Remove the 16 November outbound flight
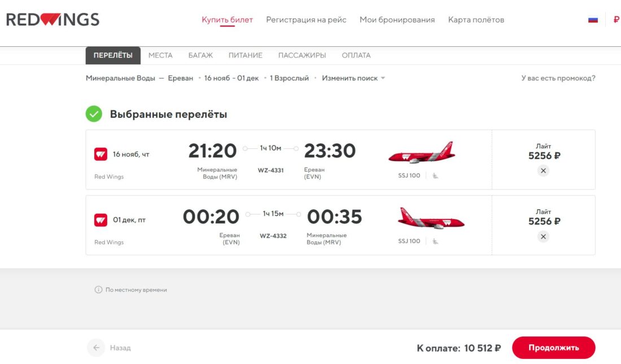Viewport: 621px width, 364px height. click(x=543, y=171)
